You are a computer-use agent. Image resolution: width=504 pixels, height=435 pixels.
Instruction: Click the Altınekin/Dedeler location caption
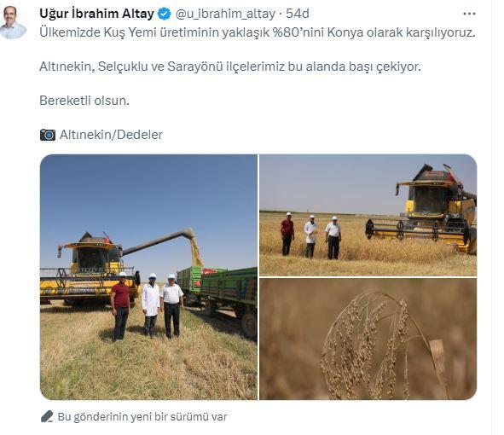111,135
